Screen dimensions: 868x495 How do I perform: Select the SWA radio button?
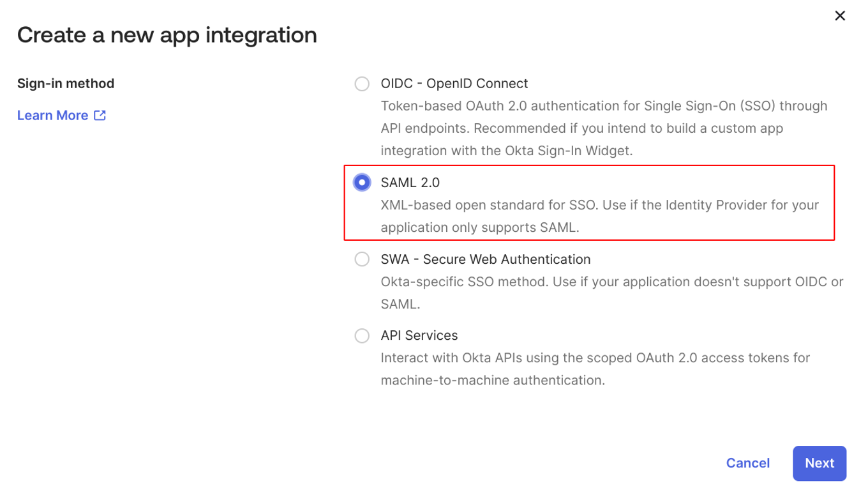pos(362,259)
